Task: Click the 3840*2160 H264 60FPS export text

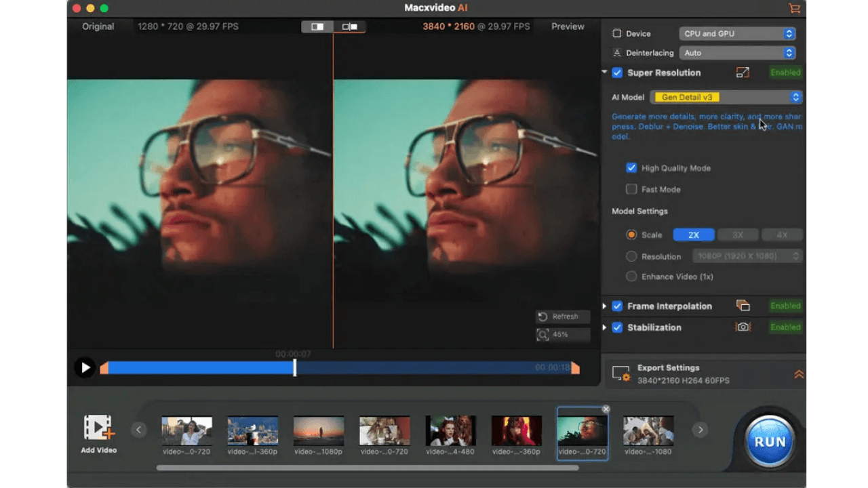Action: click(684, 381)
